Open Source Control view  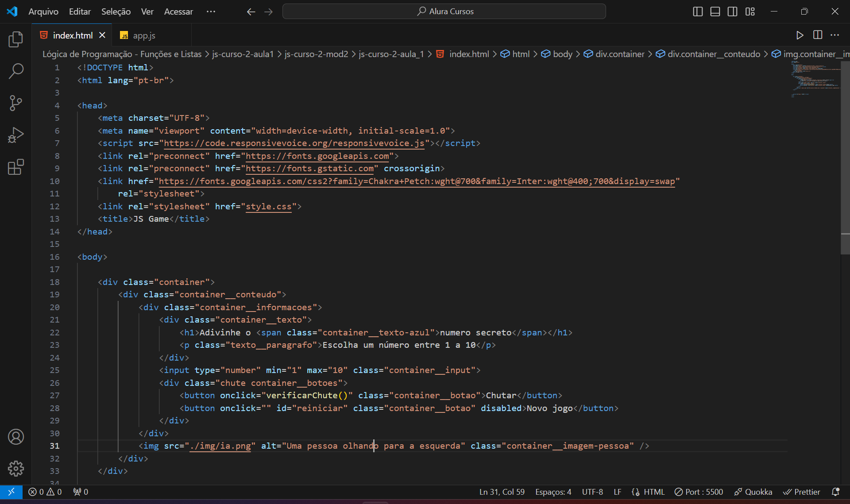(x=15, y=103)
